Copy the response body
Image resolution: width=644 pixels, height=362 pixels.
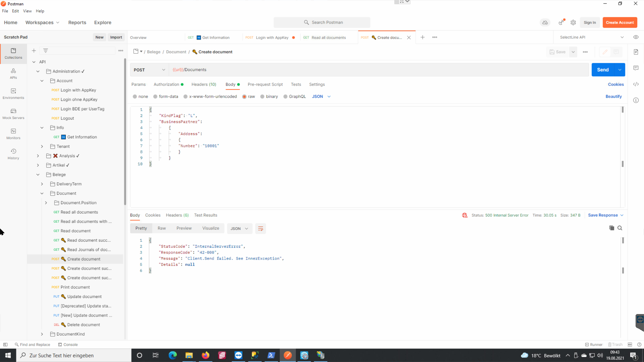pos(611,228)
